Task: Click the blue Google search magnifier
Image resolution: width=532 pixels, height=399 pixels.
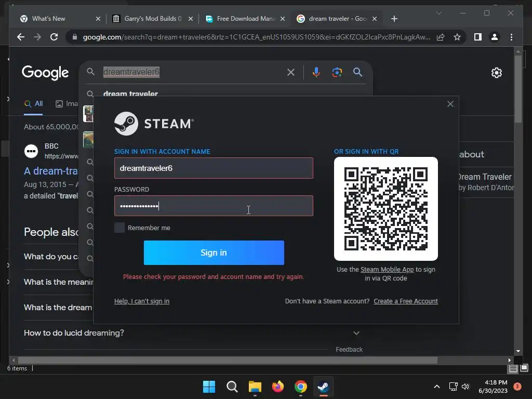Action: click(x=357, y=72)
